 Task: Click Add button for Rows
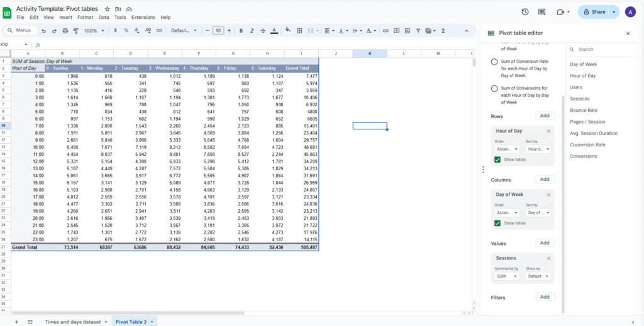(545, 116)
